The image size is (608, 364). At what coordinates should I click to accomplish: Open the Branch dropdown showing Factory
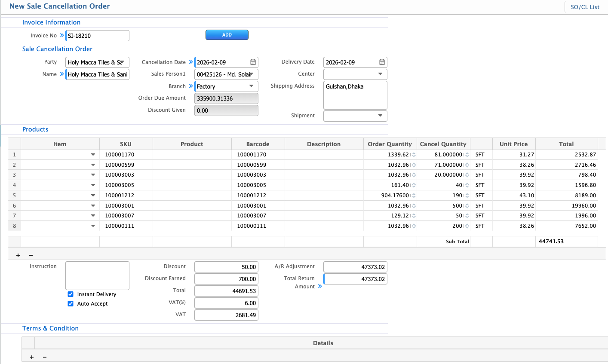pos(251,86)
